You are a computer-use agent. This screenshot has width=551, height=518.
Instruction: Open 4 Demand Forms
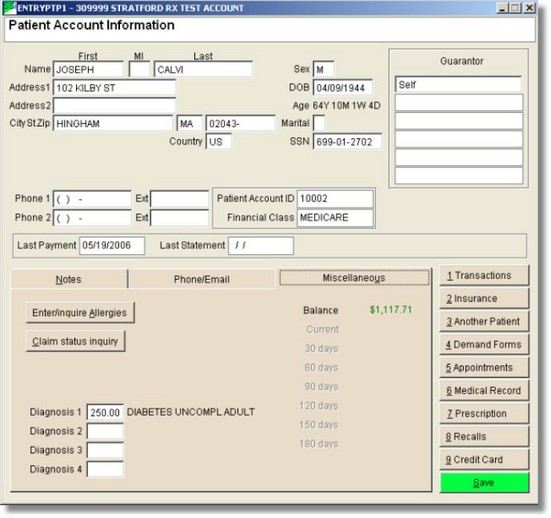484,345
